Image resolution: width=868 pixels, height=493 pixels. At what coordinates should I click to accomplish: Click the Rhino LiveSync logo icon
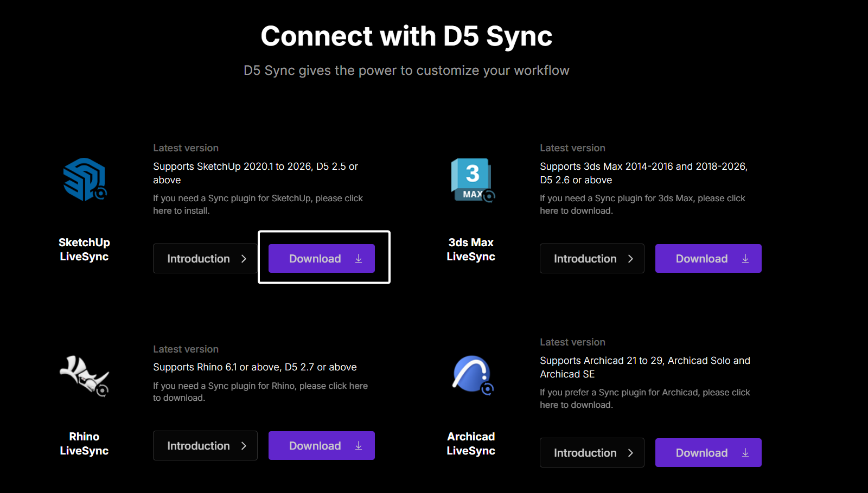point(85,375)
